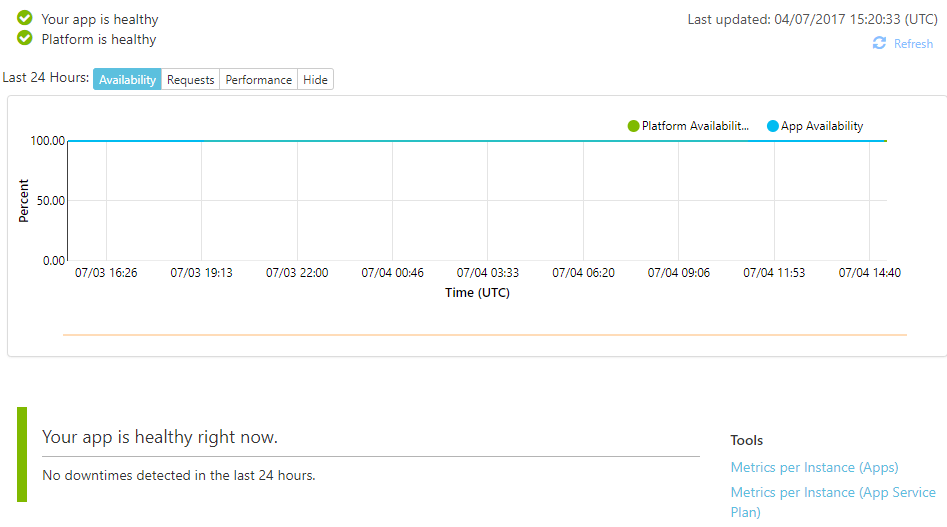Screen dimensions: 947x527
Task: Click the green checkmark beside 'Platform is healthy'
Action: 25,39
